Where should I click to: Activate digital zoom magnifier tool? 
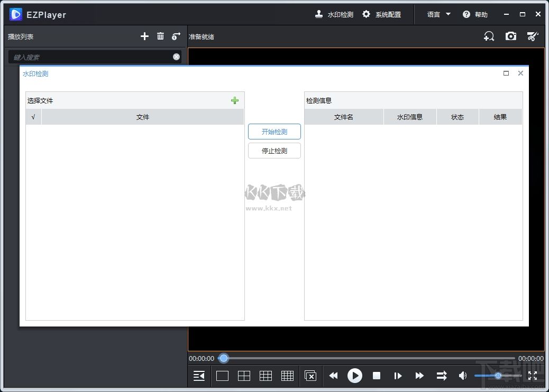488,36
